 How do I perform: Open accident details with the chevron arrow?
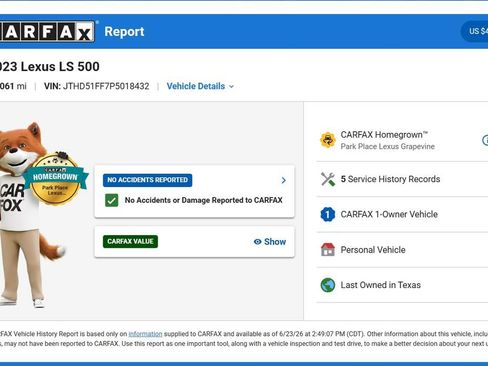pos(284,180)
